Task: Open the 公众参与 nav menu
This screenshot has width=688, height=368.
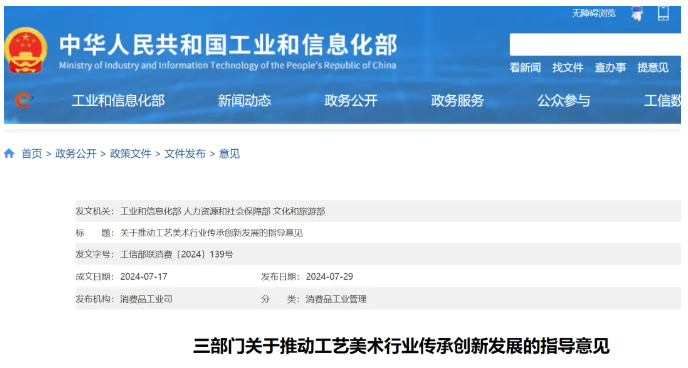Action: click(564, 101)
